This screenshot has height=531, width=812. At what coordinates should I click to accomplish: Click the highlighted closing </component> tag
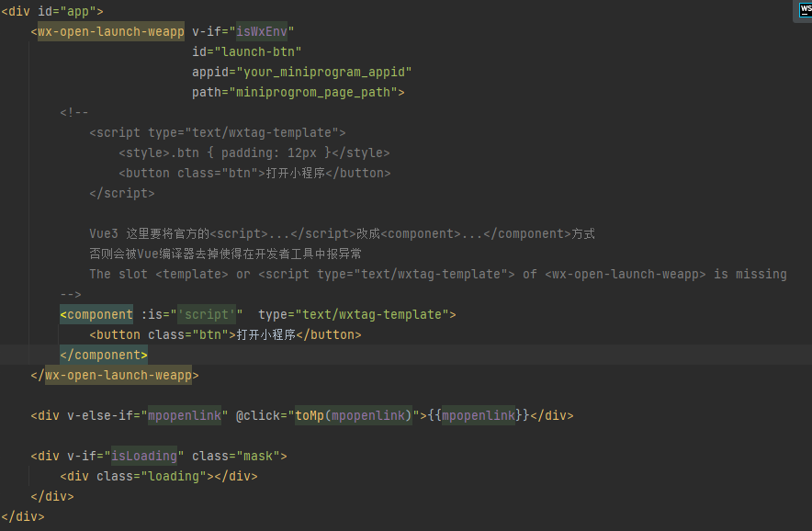click(104, 355)
